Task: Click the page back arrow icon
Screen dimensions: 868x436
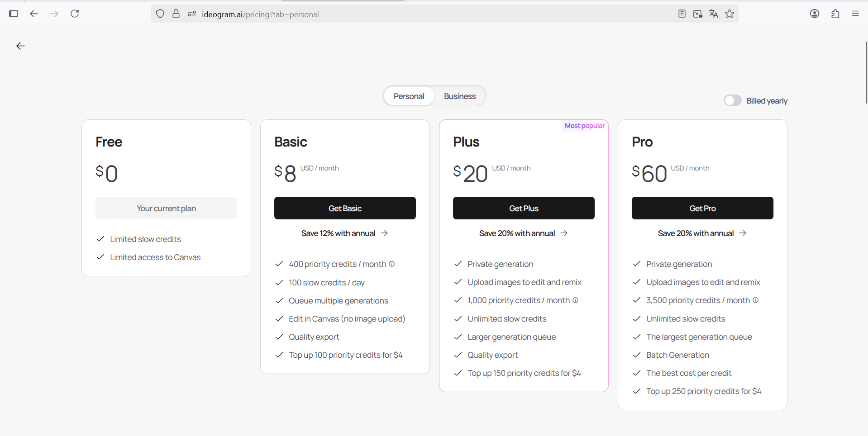Action: (x=20, y=46)
